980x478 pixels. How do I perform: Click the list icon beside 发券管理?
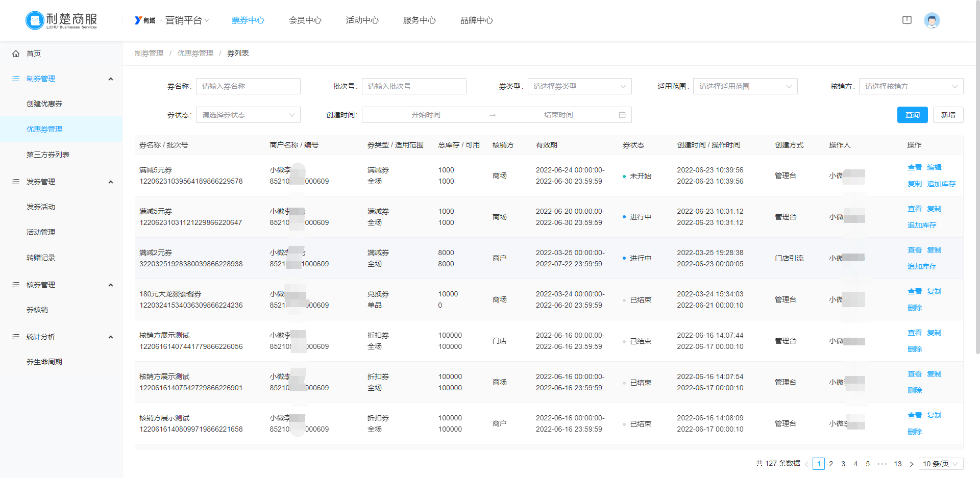(x=16, y=182)
